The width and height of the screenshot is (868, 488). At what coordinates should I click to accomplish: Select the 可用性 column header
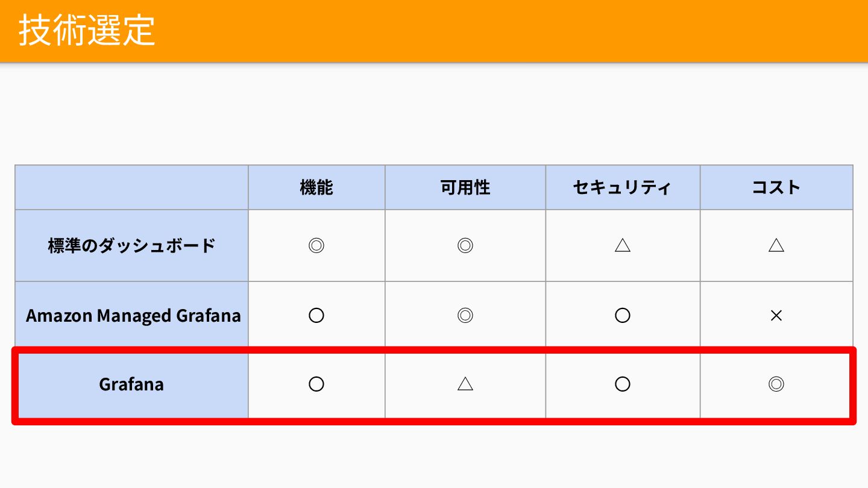click(x=465, y=187)
